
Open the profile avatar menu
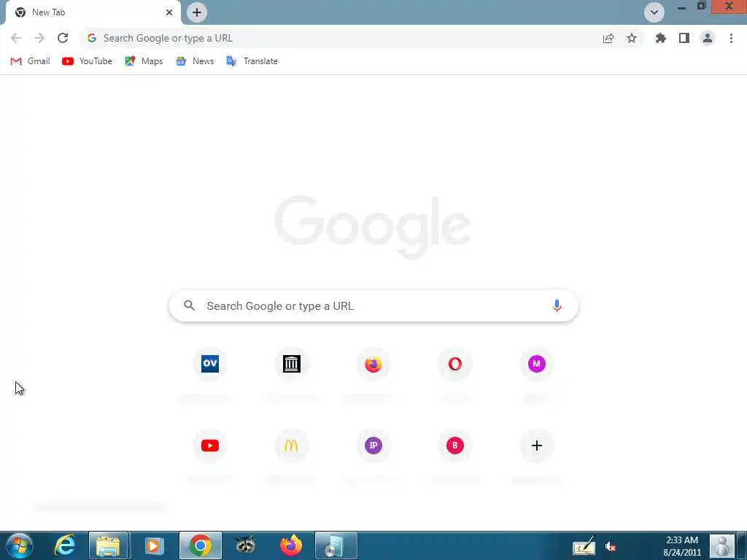click(x=708, y=38)
